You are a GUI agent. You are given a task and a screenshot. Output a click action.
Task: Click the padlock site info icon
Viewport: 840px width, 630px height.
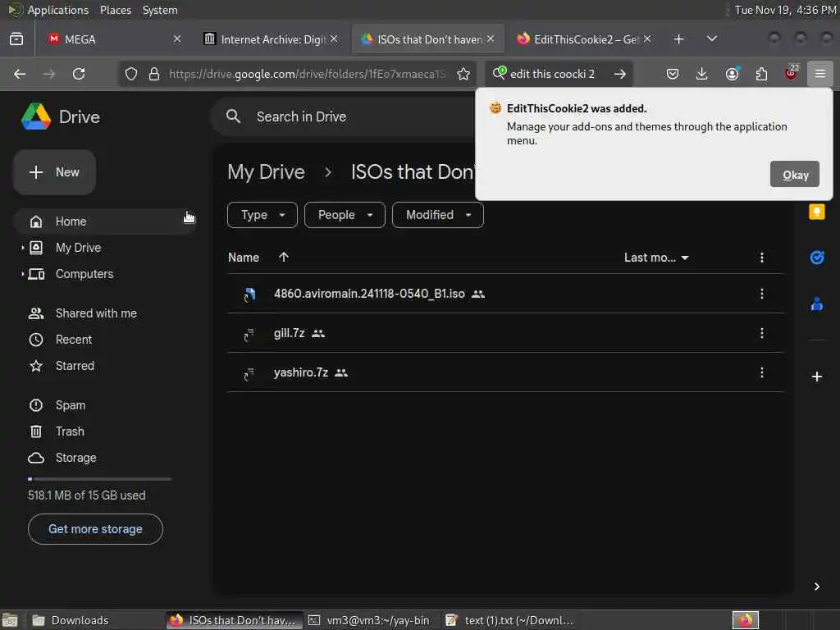154,74
